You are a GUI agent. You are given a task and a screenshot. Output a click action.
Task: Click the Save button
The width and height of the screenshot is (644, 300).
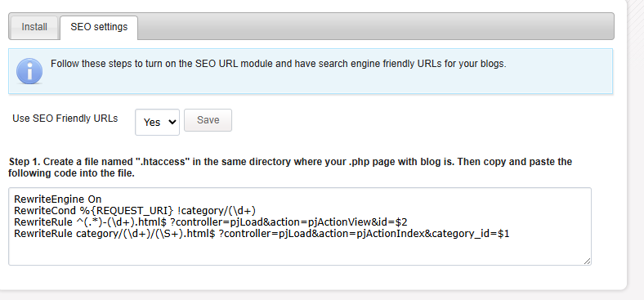coord(208,120)
